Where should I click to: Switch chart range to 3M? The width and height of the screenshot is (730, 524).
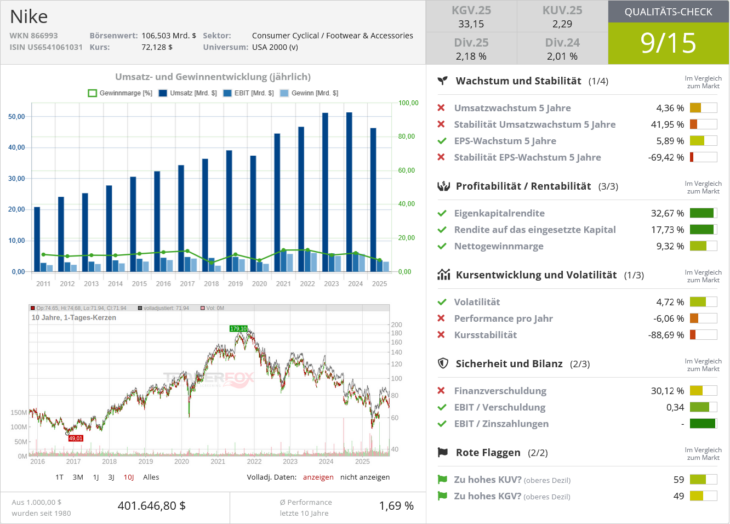pyautogui.click(x=78, y=477)
